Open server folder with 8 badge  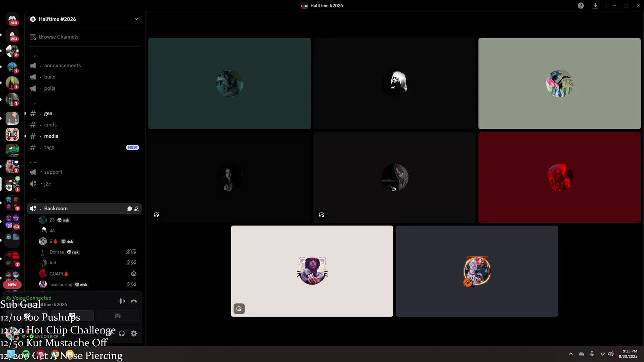(12, 203)
